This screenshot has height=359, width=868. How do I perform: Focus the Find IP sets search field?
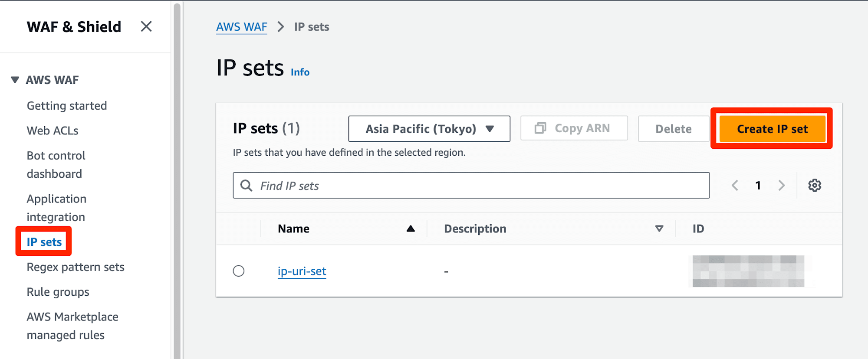[471, 186]
